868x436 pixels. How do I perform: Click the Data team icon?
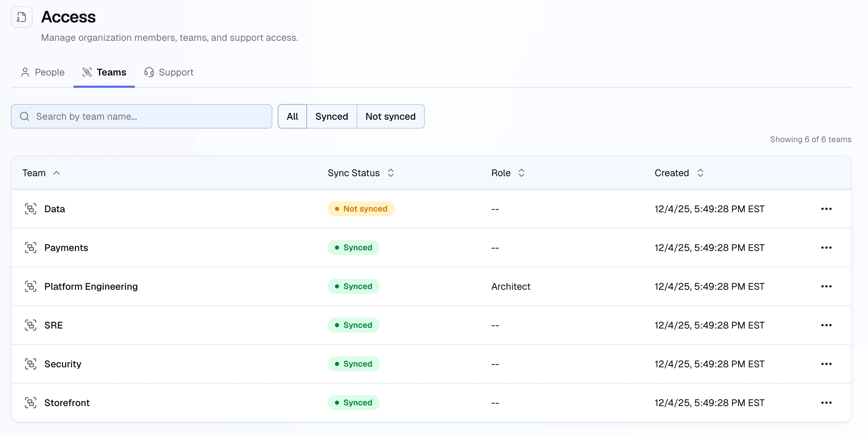(31, 209)
